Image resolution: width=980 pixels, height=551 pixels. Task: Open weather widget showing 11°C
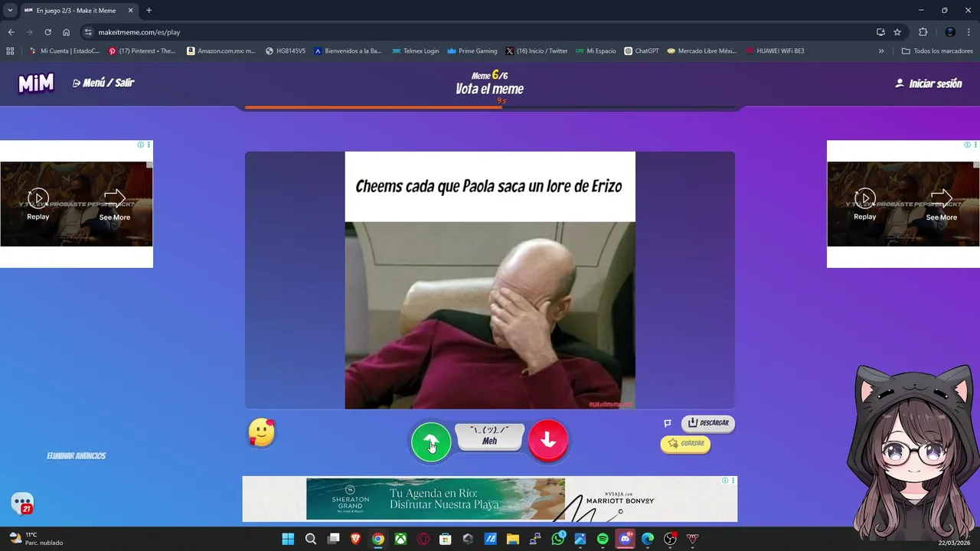click(x=35, y=539)
